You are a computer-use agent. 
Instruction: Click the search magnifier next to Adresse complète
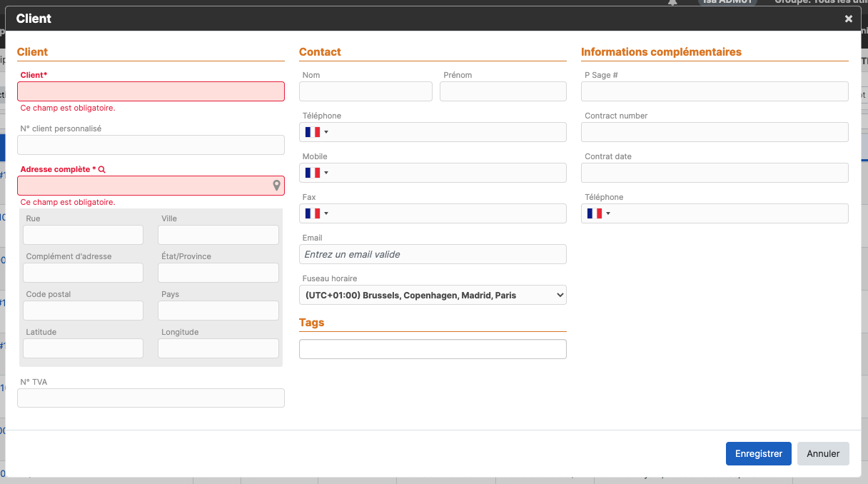click(102, 170)
